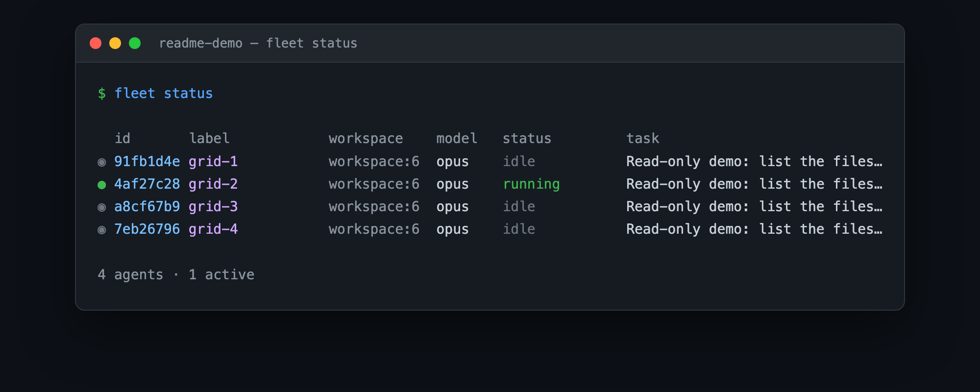Click the grid-4 label
This screenshot has width=980, height=392.
[x=213, y=229]
